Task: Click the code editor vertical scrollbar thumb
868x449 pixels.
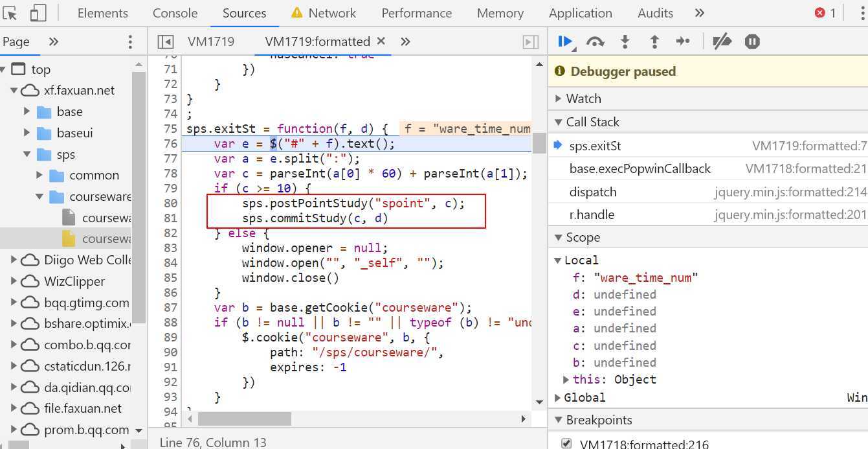Action: pos(539,143)
